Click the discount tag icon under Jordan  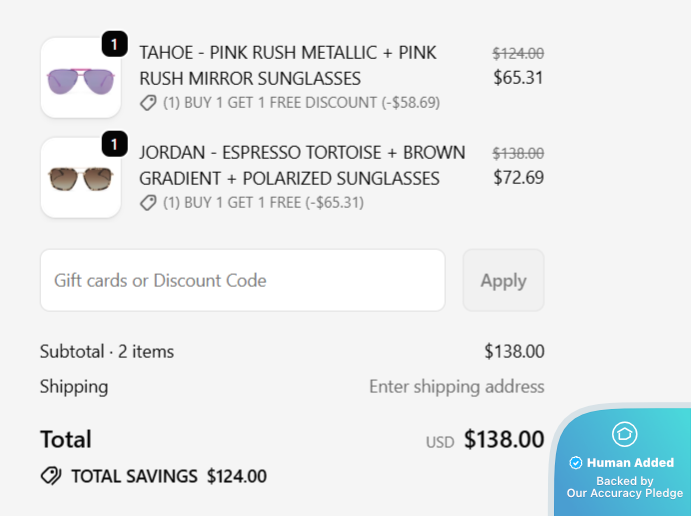(148, 202)
